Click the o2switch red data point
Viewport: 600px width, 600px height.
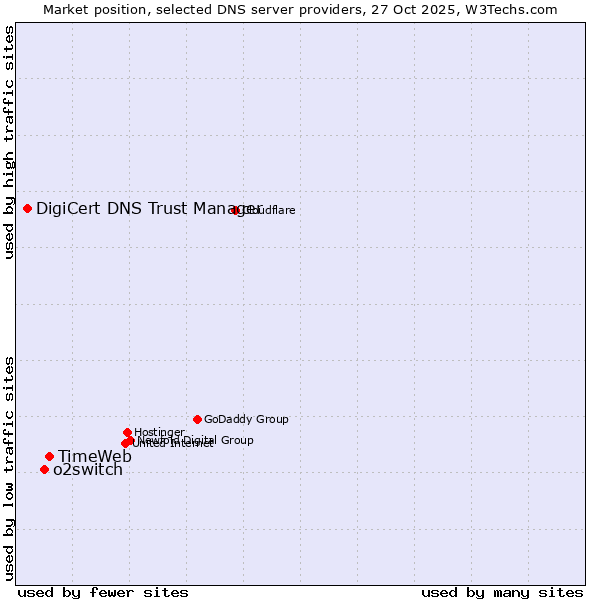click(x=44, y=469)
